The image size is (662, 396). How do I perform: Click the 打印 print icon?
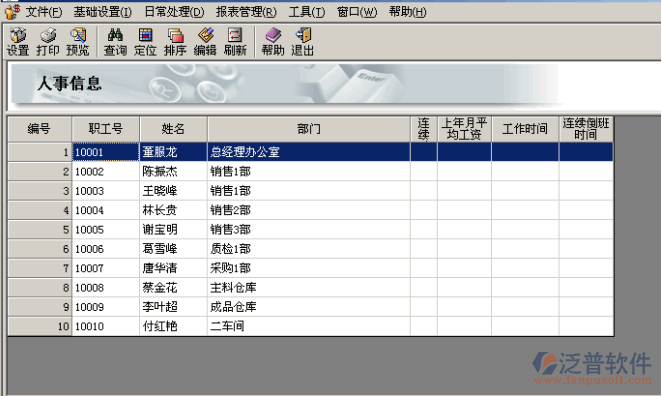pos(48,42)
